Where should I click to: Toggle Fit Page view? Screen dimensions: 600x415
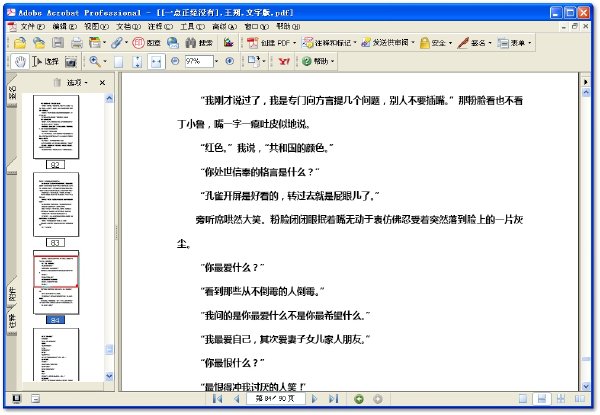pos(137,62)
